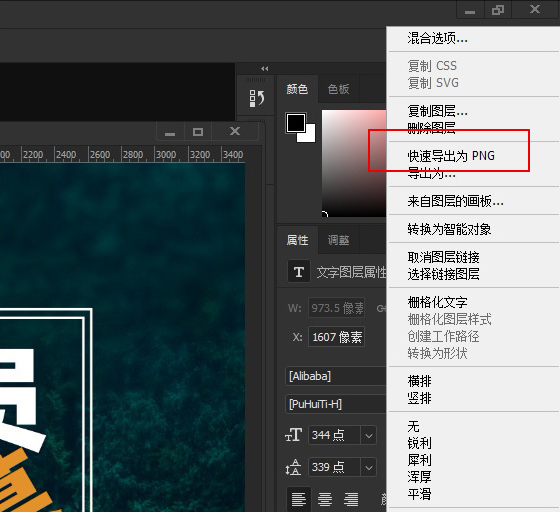Close the document window
The width and height of the screenshot is (560, 512).
(235, 131)
